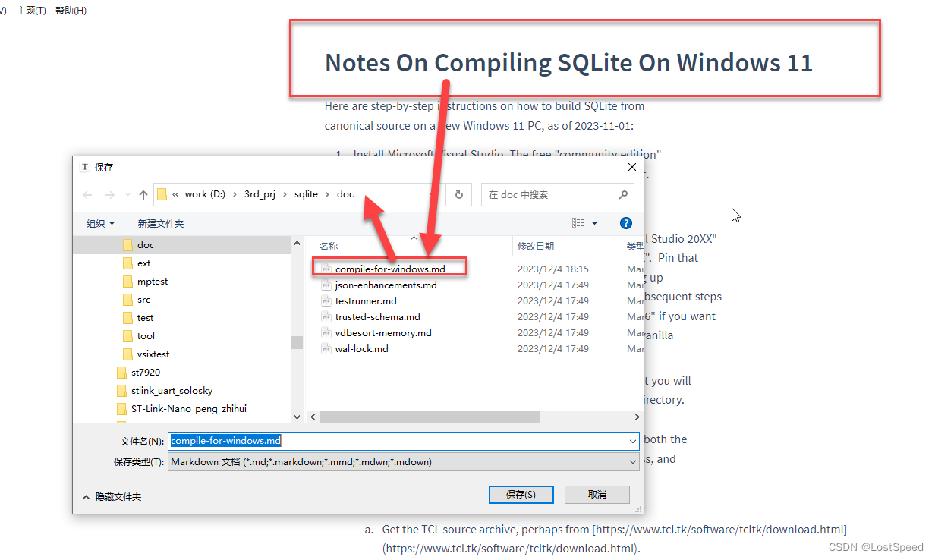
Task: Click the 2023/12/4 18:15 date cell
Action: [x=553, y=269]
